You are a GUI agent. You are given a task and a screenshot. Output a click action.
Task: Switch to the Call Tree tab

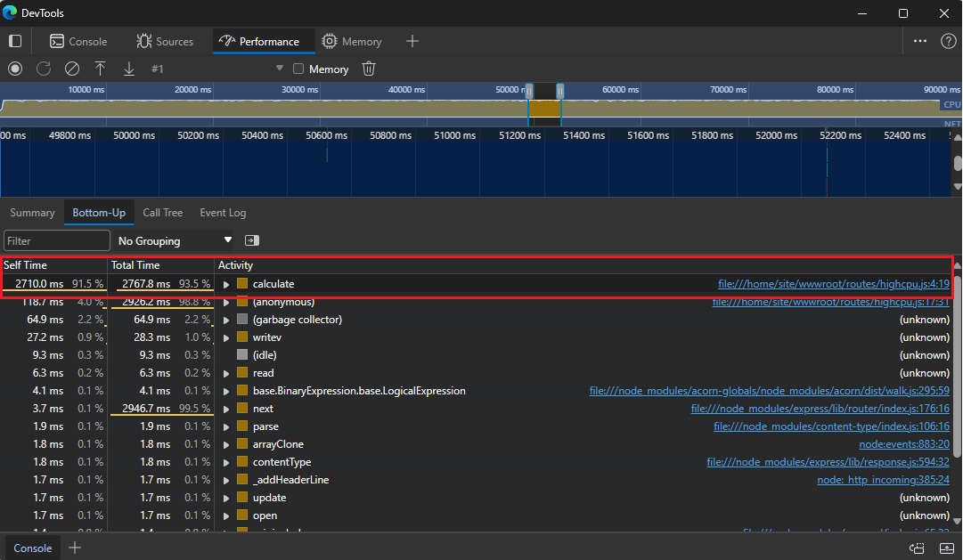[162, 213]
